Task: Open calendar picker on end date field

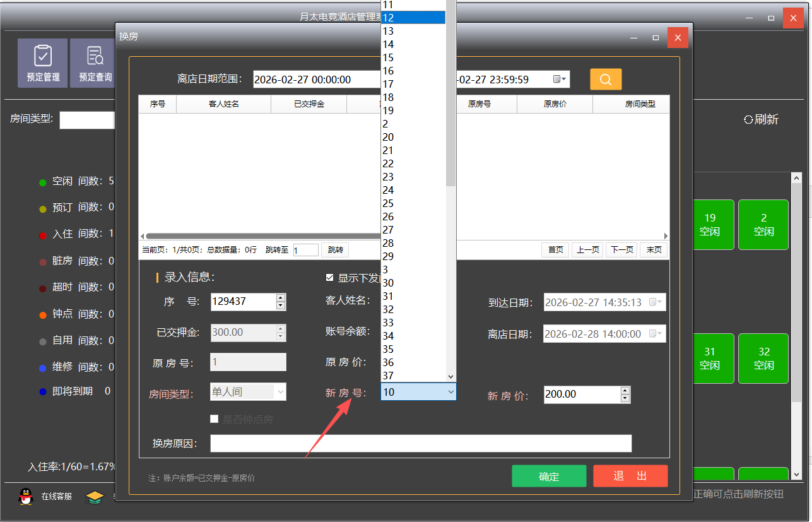Action: point(560,80)
